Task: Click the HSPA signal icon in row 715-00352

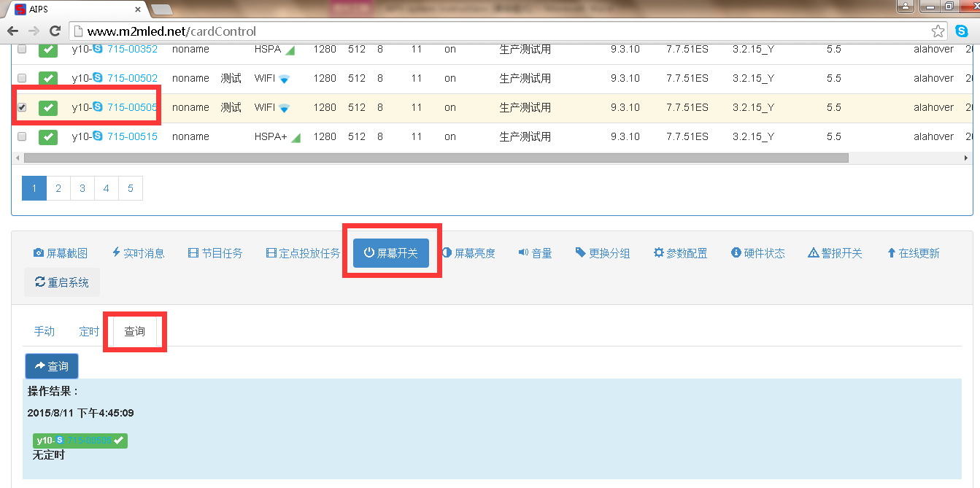Action: point(290,50)
